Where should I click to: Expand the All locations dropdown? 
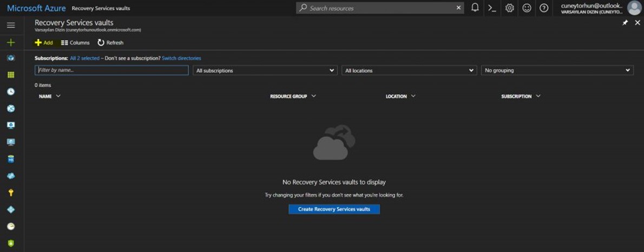[410, 70]
